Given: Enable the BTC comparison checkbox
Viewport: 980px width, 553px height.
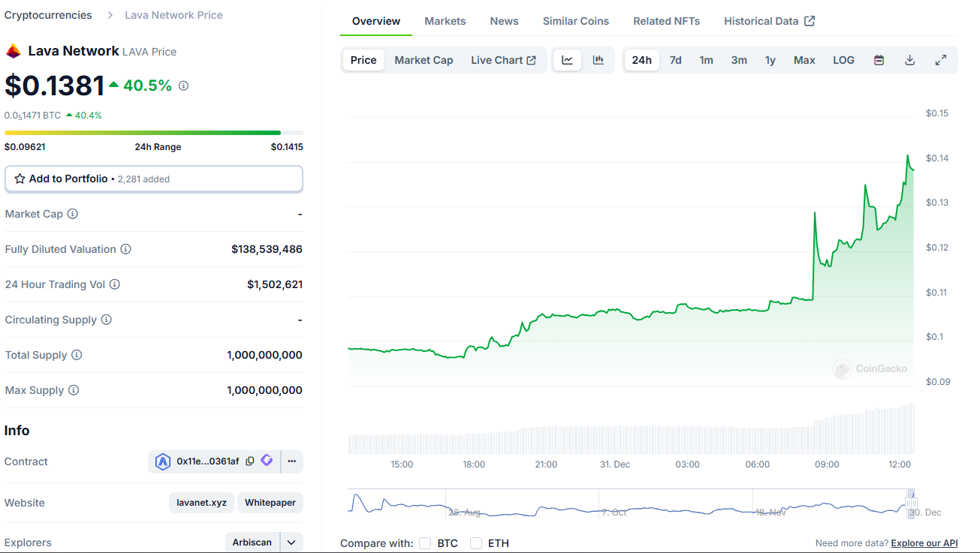Looking at the screenshot, I should [425, 543].
